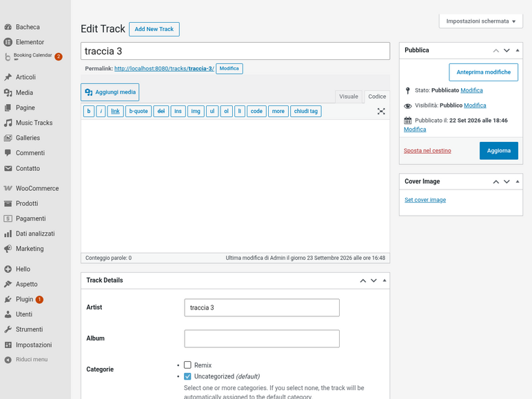The width and height of the screenshot is (532, 399).
Task: Open the Pagamenti icon
Action: pyautogui.click(x=8, y=218)
